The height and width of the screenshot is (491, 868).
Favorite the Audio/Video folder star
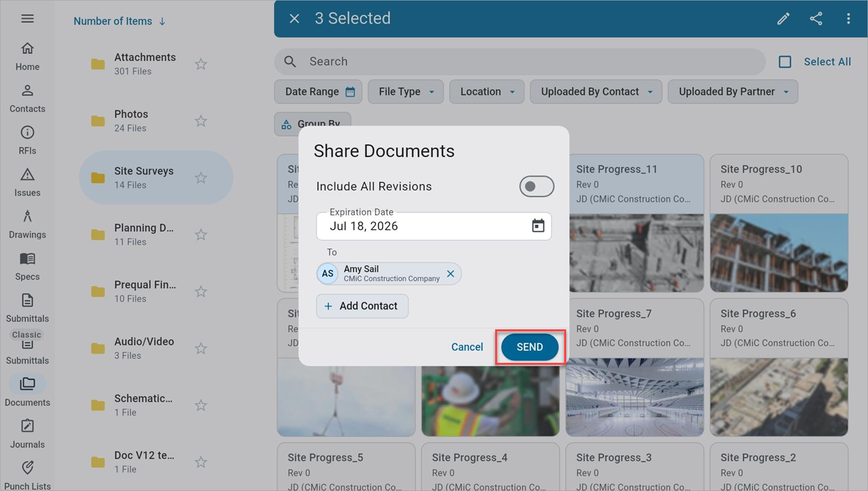pyautogui.click(x=201, y=348)
